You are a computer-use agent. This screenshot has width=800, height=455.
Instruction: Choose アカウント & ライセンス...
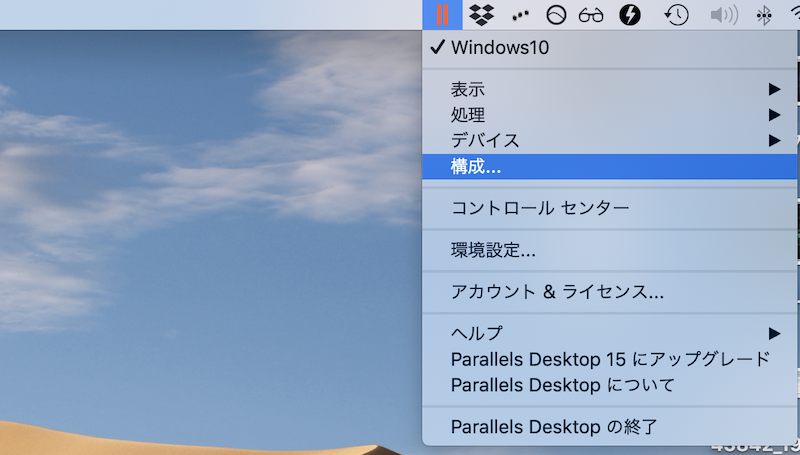click(557, 292)
